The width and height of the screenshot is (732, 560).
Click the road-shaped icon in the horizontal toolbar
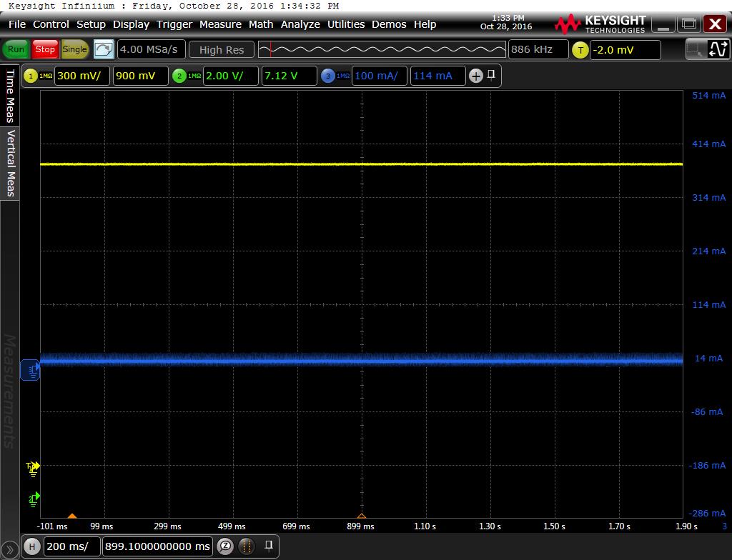click(x=247, y=546)
